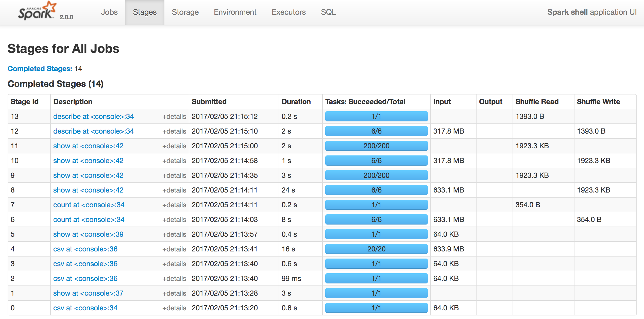
Task: Expand +details for stage 5
Action: click(174, 234)
